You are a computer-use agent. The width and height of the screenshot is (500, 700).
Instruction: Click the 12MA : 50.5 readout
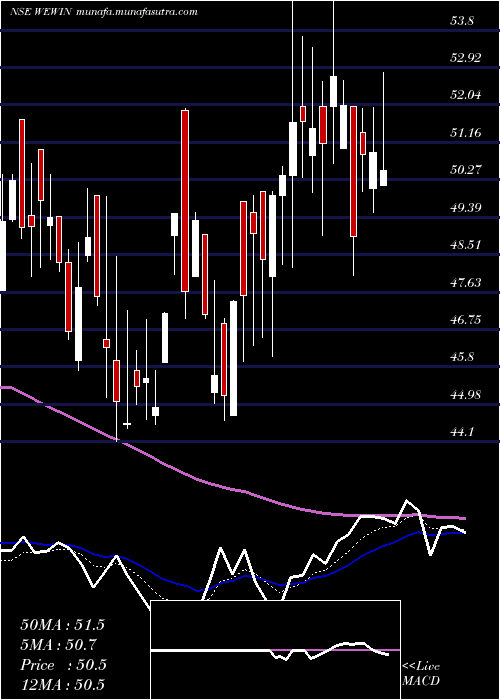point(62,685)
